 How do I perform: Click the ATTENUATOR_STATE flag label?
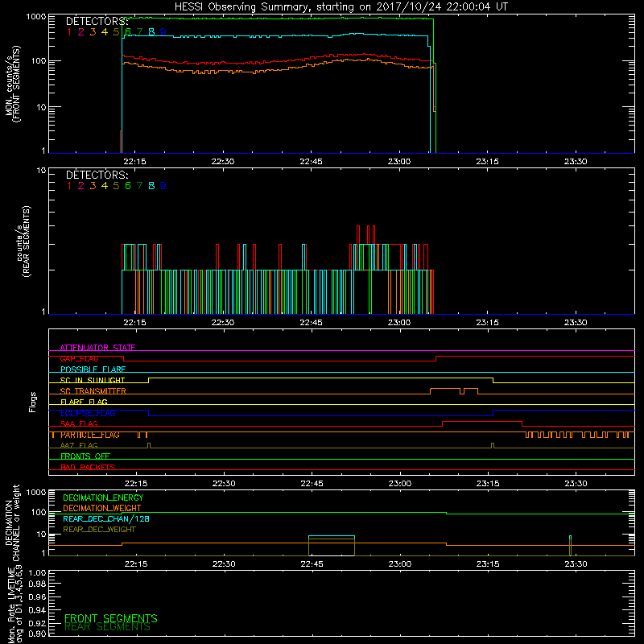(x=97, y=348)
